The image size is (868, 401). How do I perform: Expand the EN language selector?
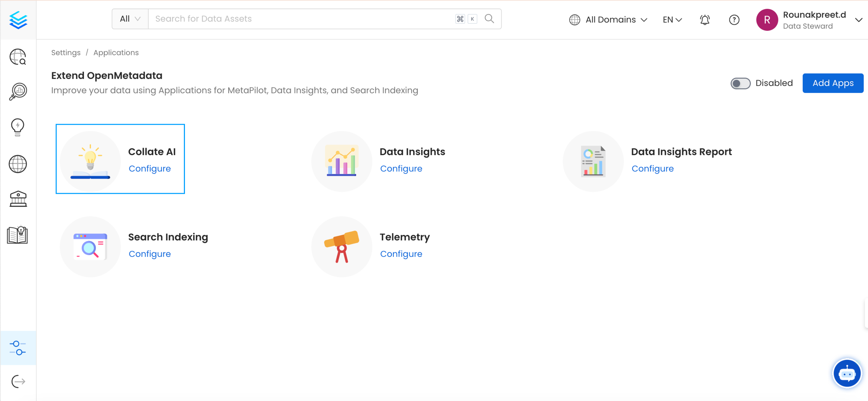[672, 20]
